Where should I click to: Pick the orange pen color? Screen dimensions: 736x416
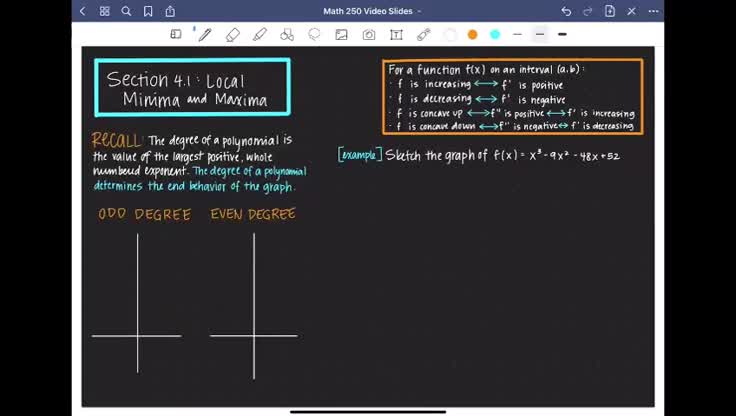click(473, 34)
